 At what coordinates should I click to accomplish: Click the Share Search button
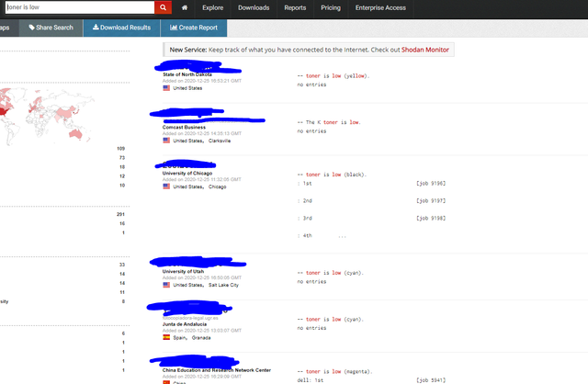(x=51, y=28)
